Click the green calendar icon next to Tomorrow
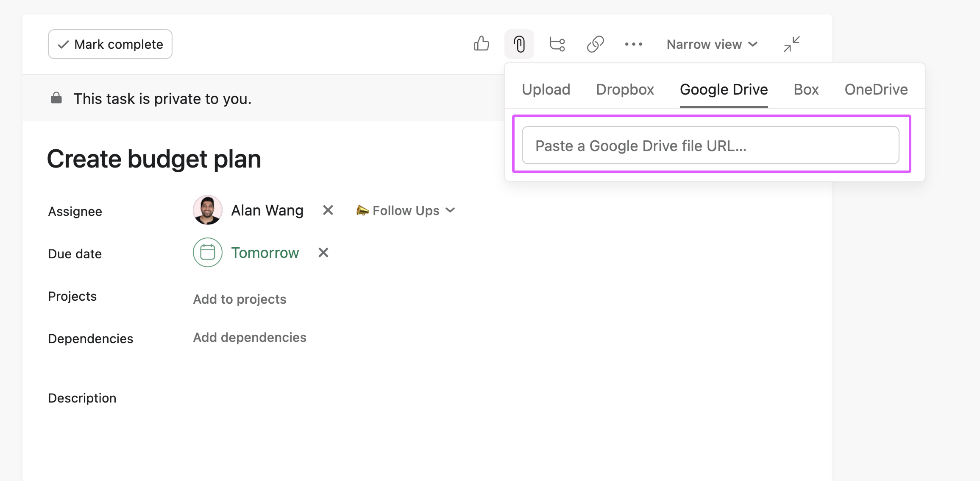This screenshot has height=481, width=980. pyautogui.click(x=207, y=252)
